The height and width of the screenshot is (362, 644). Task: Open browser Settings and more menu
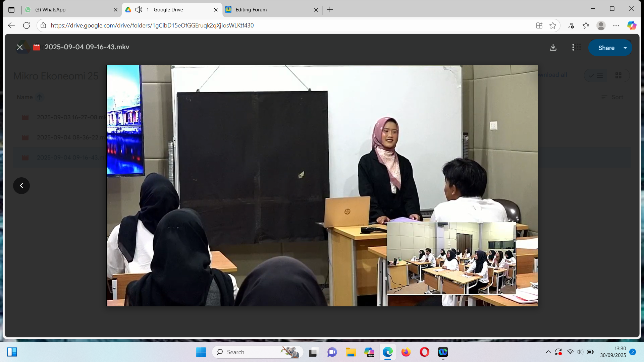tap(616, 25)
